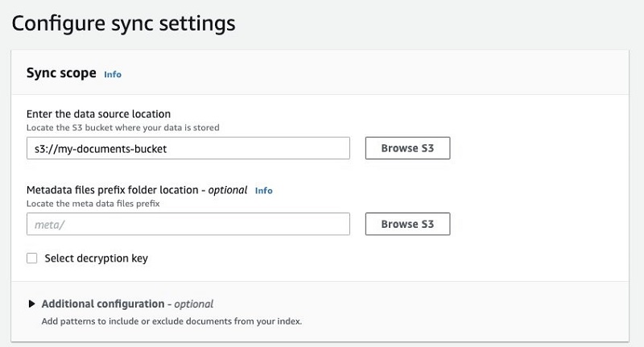Image resolution: width=644 pixels, height=347 pixels.
Task: Expand the Additional configuration triangle arrow
Action: click(31, 304)
